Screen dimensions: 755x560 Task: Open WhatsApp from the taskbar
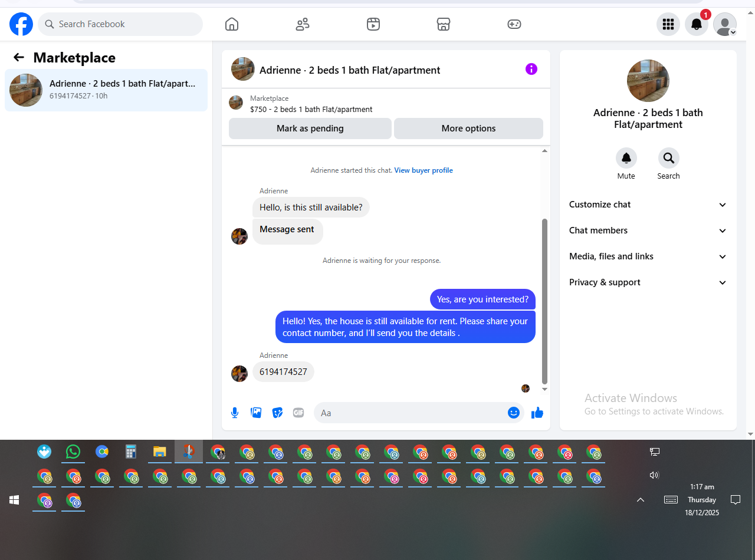tap(73, 452)
